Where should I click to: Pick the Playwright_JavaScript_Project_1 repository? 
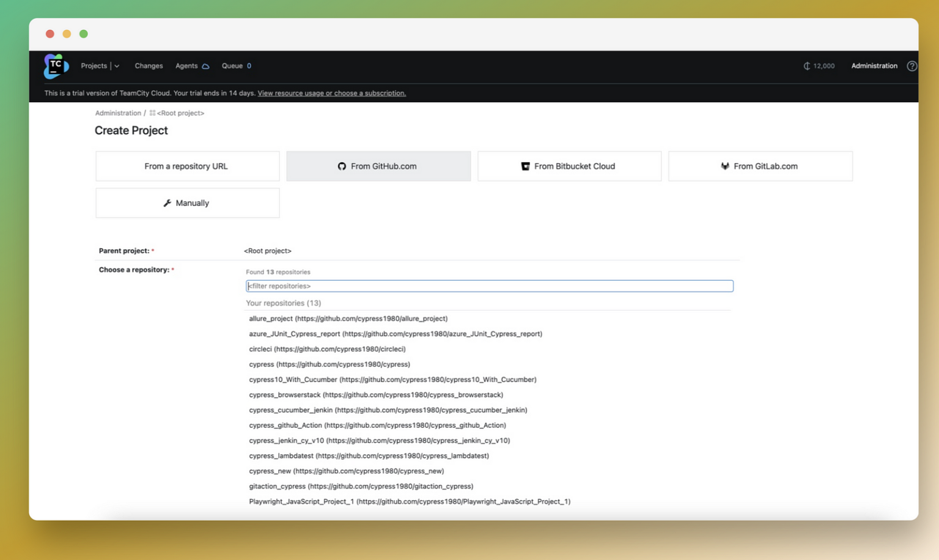click(x=409, y=502)
